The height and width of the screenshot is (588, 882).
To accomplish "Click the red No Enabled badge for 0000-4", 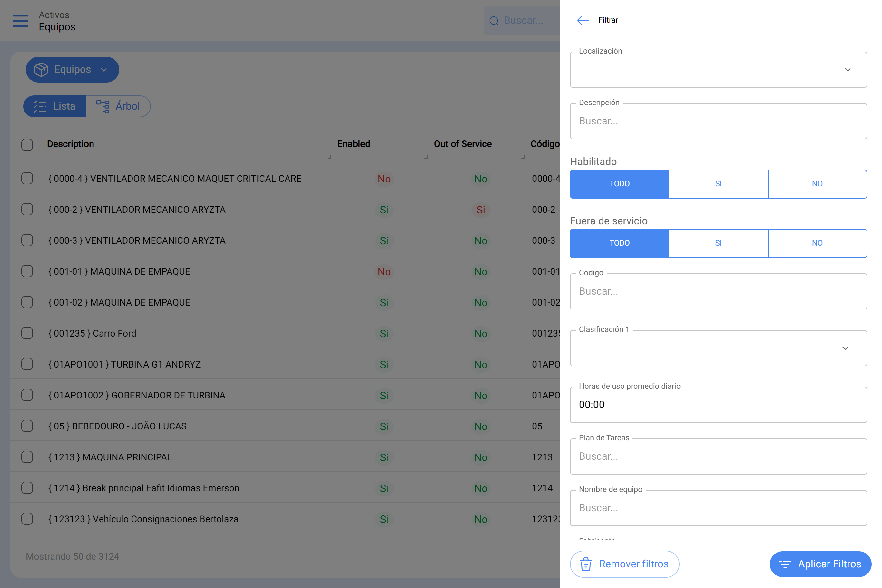I will [x=384, y=179].
